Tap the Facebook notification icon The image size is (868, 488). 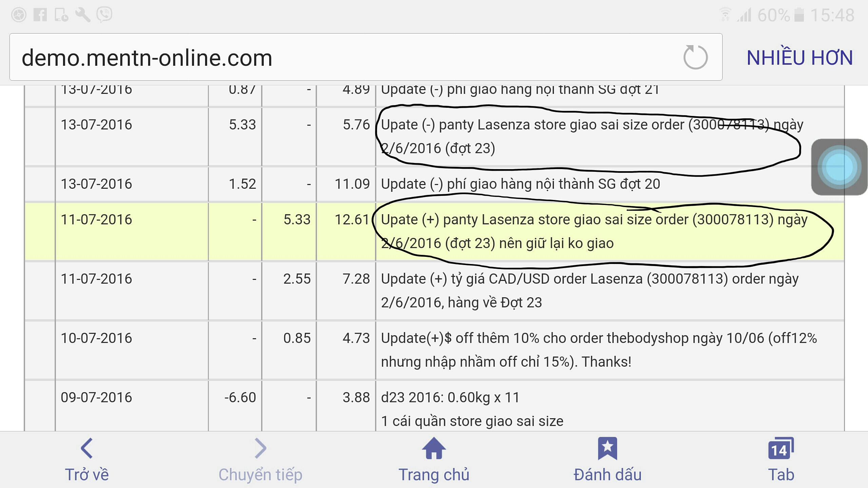tap(40, 15)
